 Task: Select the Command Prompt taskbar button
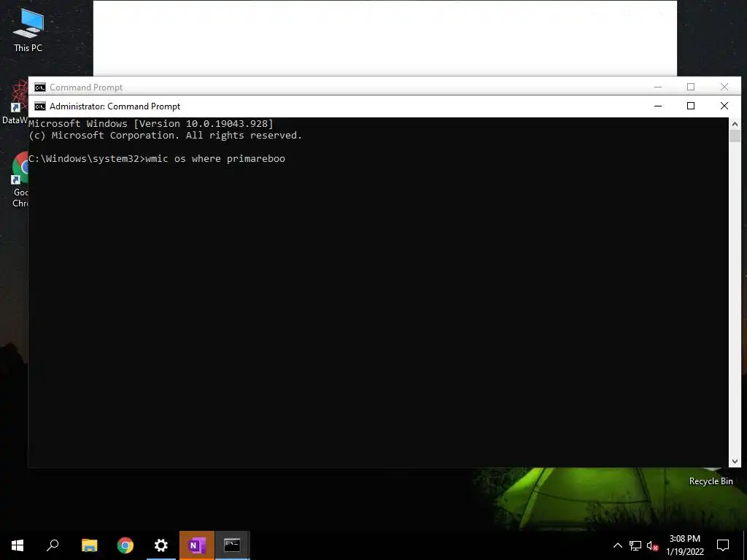click(232, 545)
